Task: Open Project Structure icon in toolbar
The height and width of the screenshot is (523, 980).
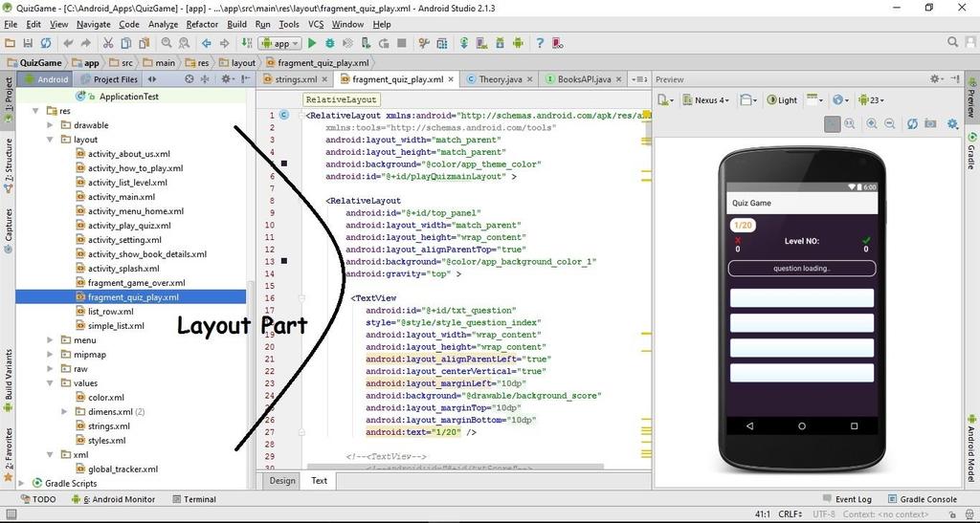Action: tap(442, 43)
